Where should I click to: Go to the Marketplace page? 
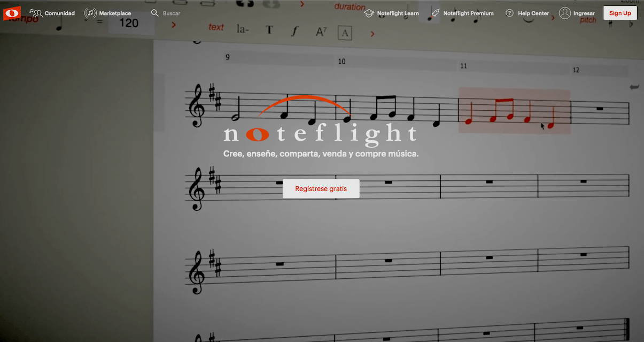click(x=107, y=13)
